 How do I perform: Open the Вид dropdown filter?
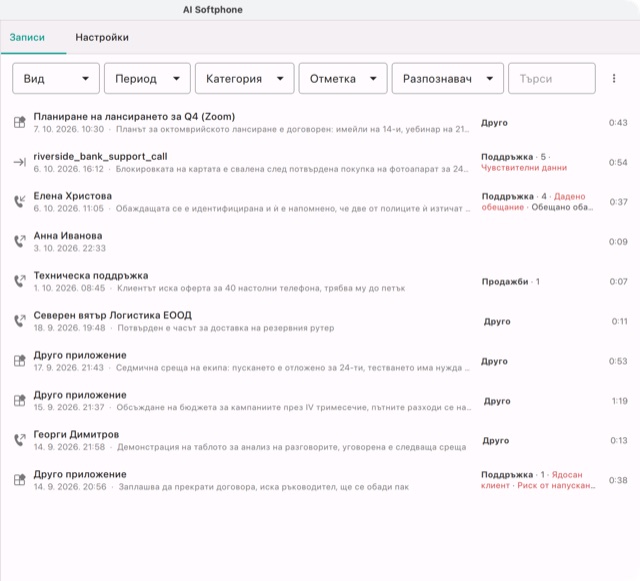[x=56, y=78]
